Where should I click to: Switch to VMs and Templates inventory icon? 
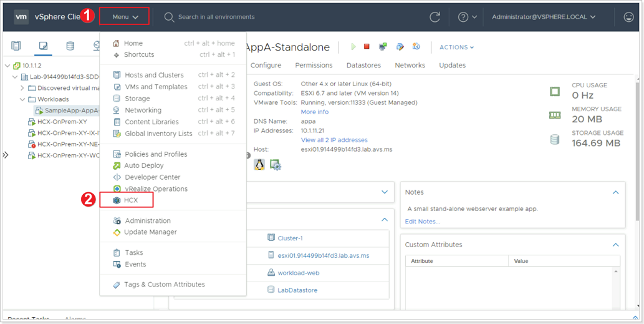pyautogui.click(x=44, y=46)
